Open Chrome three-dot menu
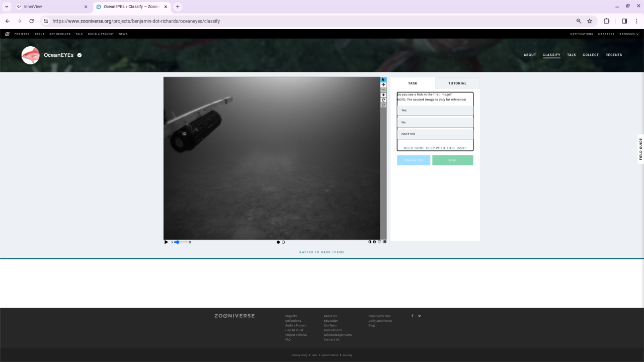The image size is (644, 362). tap(637, 21)
